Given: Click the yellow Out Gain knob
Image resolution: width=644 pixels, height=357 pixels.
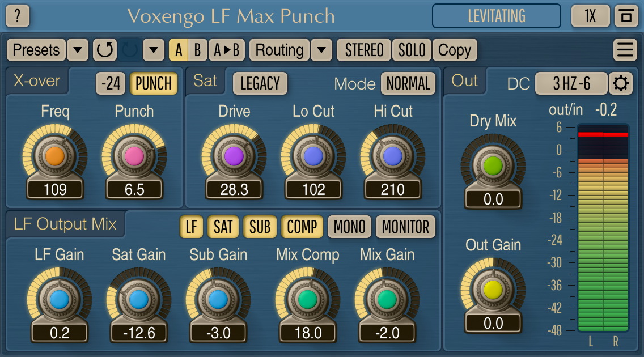Looking at the screenshot, I should [x=493, y=290].
